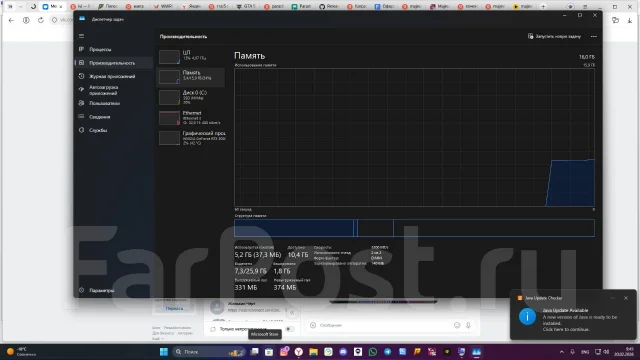
Task: Select the Ethernet performance item
Action: 191,118
